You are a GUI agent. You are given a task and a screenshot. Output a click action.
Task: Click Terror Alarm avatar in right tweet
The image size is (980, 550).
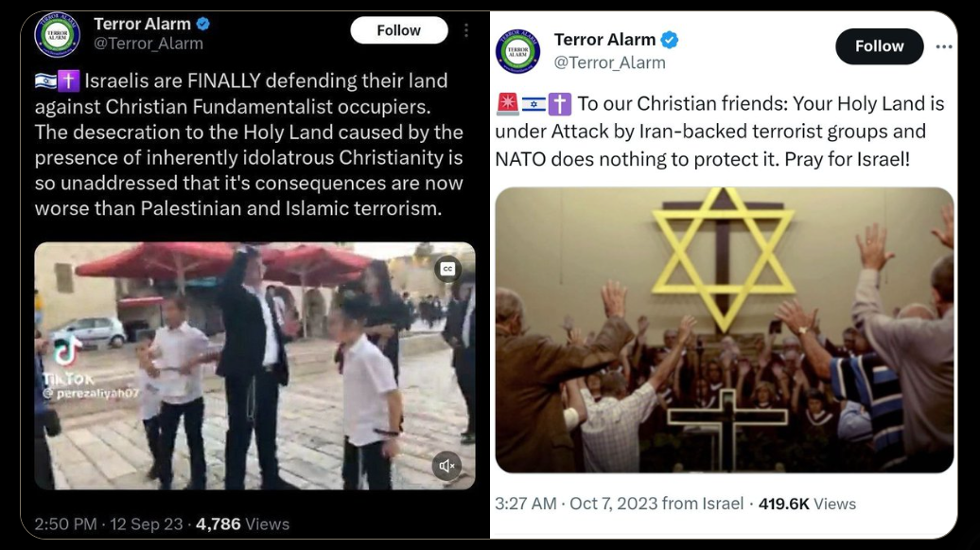(518, 52)
